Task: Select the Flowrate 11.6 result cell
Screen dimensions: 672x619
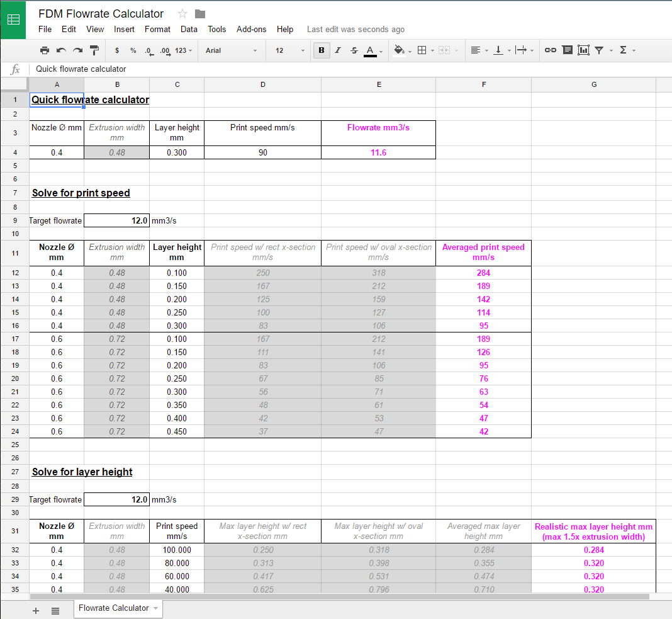Action: click(x=378, y=153)
